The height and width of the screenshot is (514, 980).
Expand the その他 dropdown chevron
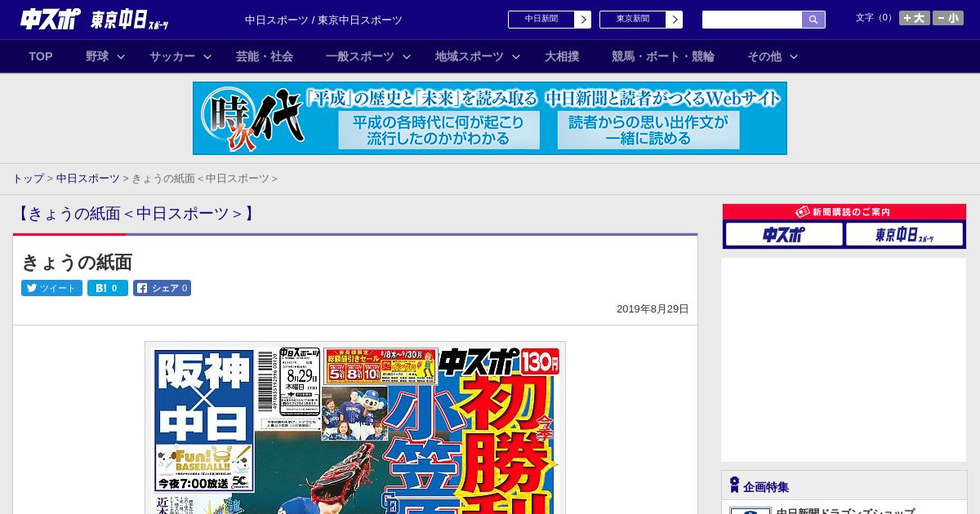pos(794,56)
